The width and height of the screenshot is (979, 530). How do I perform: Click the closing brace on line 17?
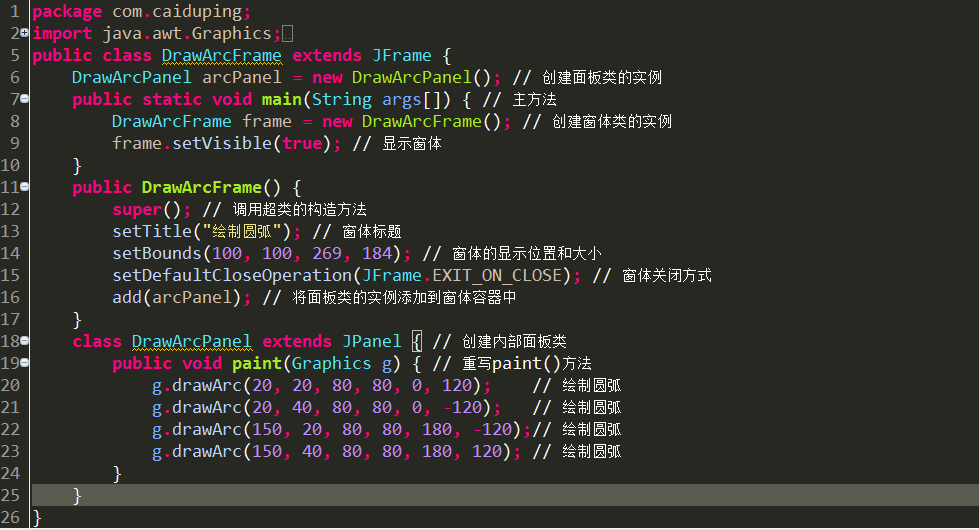(77, 320)
